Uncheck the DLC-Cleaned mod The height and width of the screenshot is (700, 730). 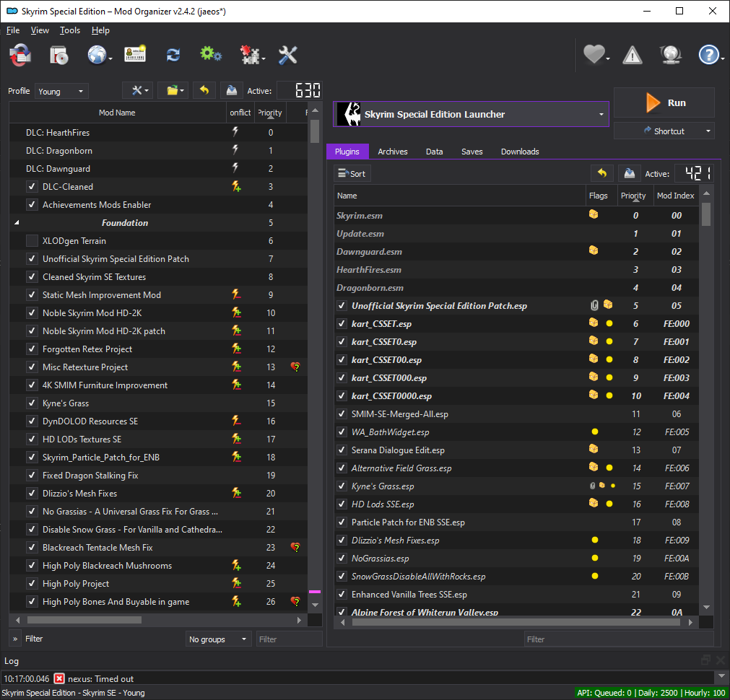click(32, 187)
